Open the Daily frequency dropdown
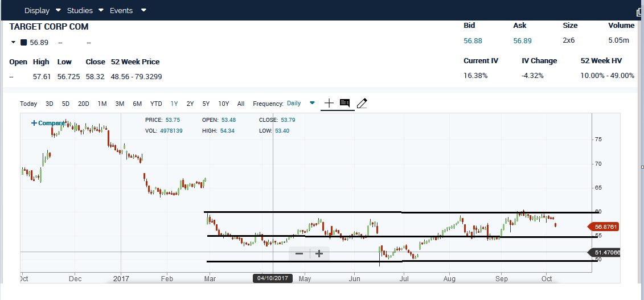 coord(301,103)
